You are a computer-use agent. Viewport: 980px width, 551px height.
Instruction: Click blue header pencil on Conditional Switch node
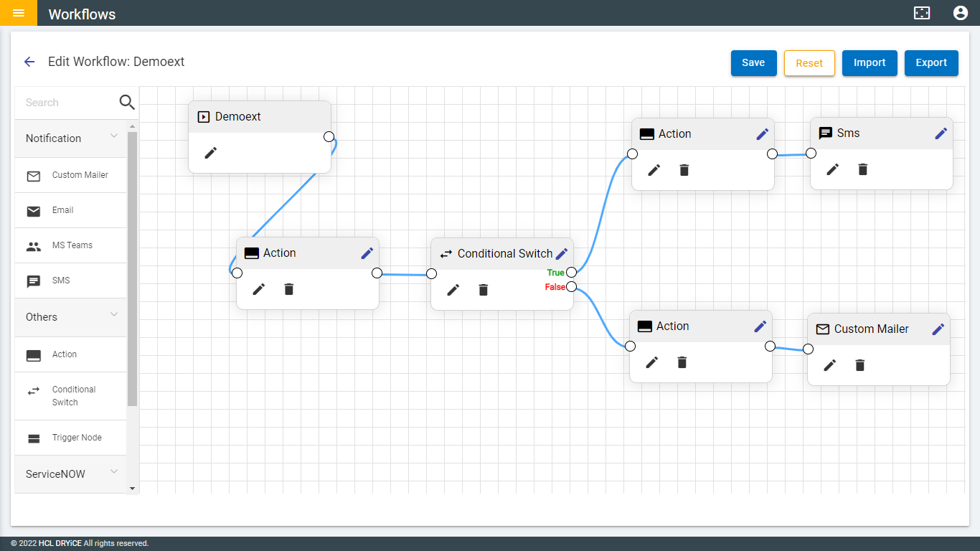coord(562,253)
